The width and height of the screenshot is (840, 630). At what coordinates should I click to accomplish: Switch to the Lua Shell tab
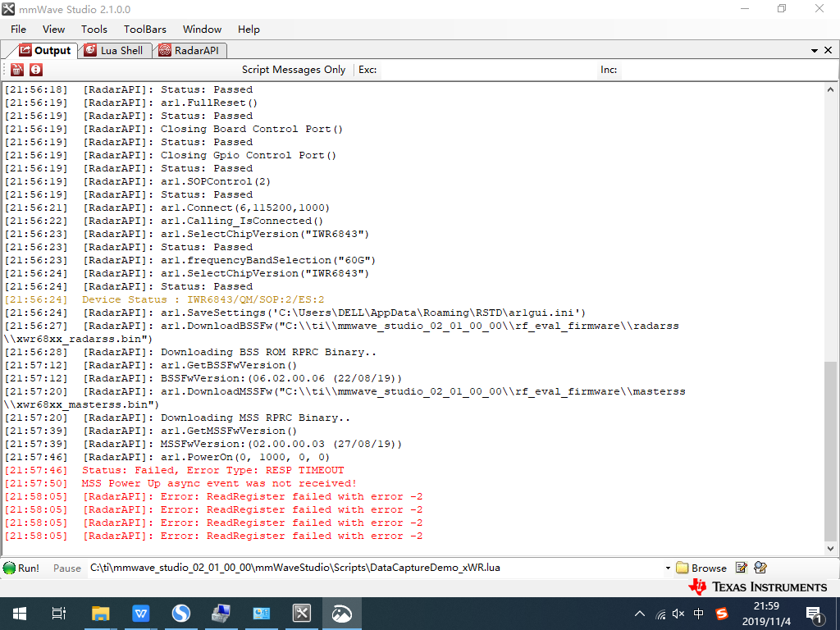point(114,50)
